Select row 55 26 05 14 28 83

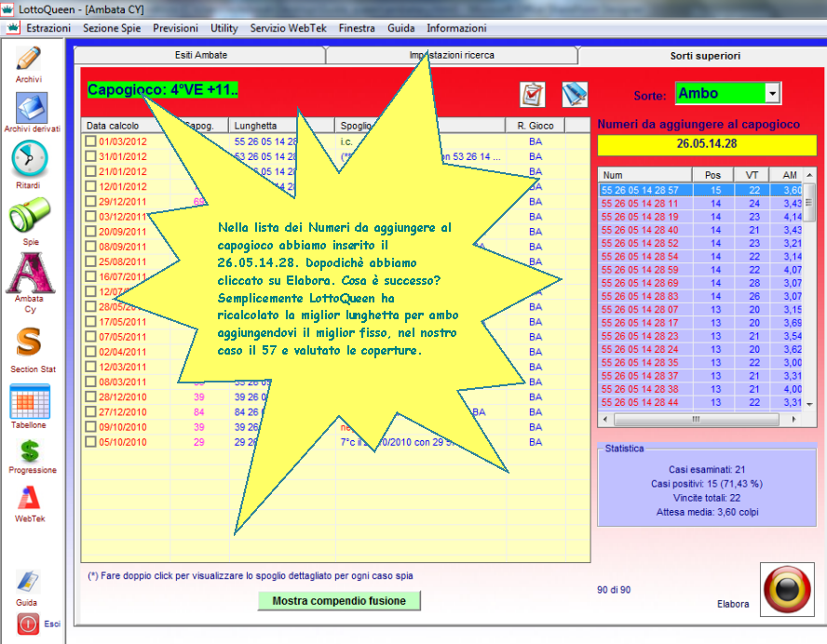coord(701,296)
